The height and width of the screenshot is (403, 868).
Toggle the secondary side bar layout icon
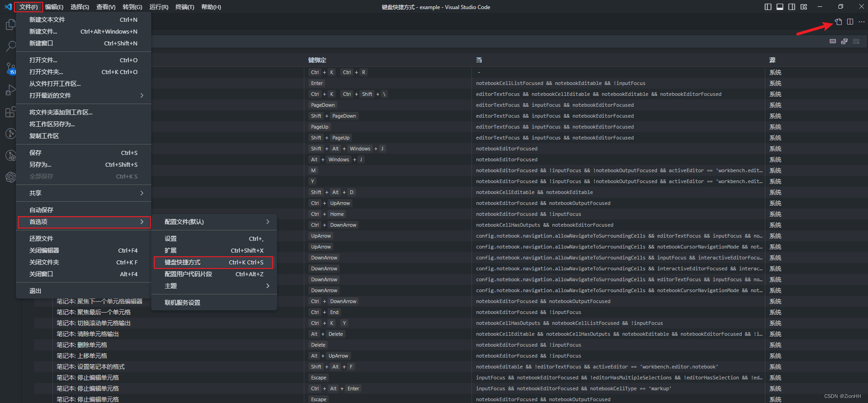click(x=792, y=7)
